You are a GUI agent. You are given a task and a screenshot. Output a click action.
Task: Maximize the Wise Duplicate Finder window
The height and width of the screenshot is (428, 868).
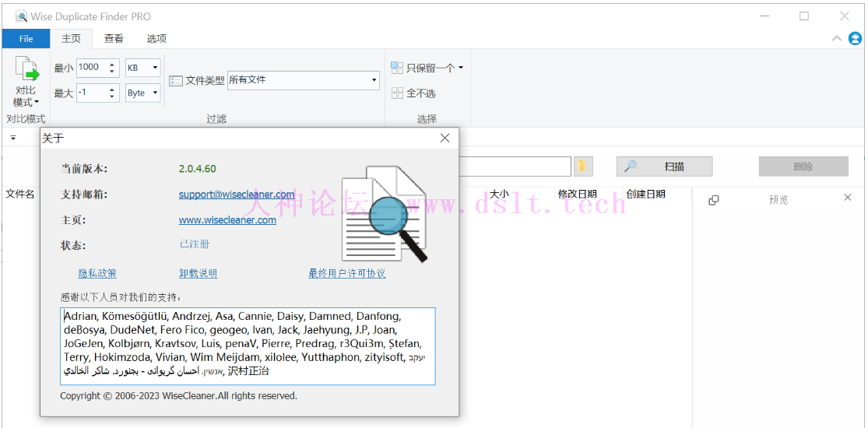pyautogui.click(x=804, y=16)
